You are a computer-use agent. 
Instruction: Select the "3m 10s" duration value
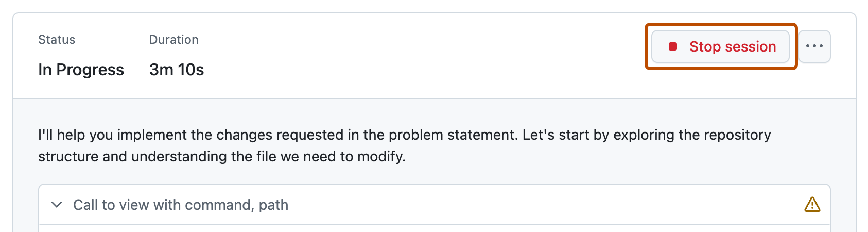point(177,70)
